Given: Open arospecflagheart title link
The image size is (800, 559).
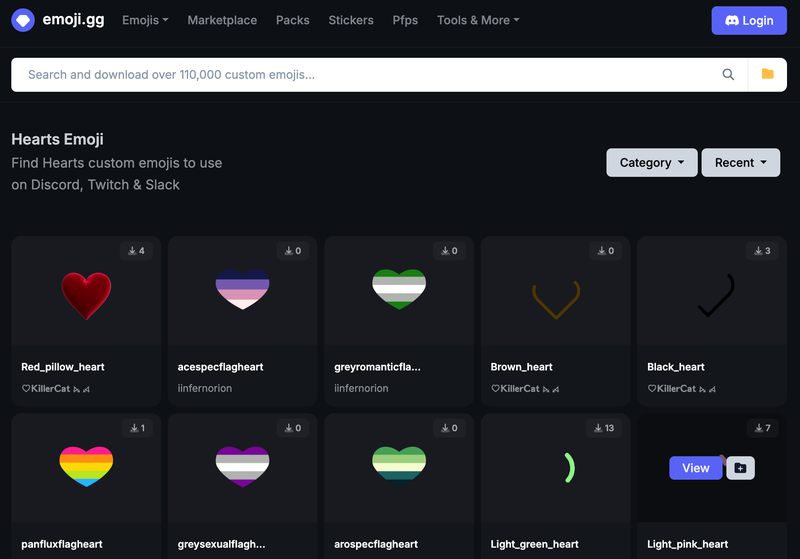Looking at the screenshot, I should 376,544.
